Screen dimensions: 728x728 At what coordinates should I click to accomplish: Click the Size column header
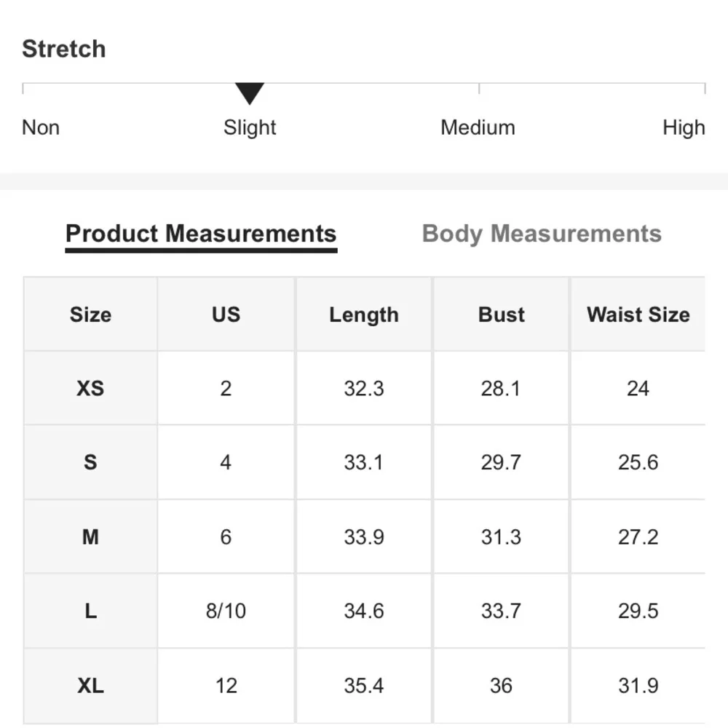(x=90, y=314)
